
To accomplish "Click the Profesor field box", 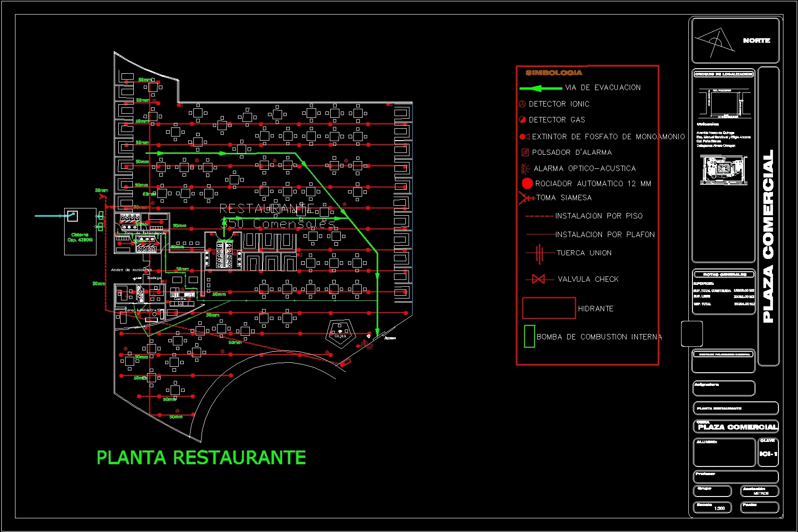I will [736, 477].
